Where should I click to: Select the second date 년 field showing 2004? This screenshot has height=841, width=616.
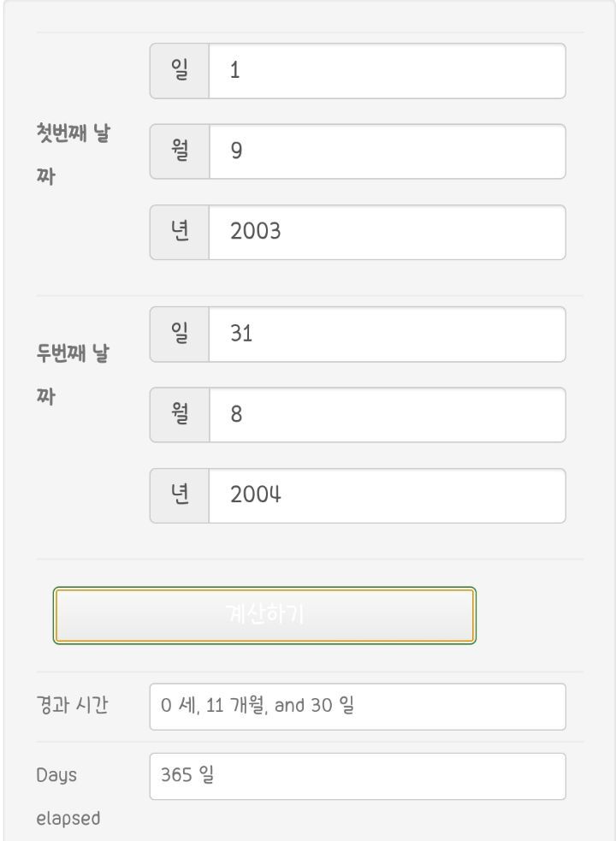click(385, 495)
